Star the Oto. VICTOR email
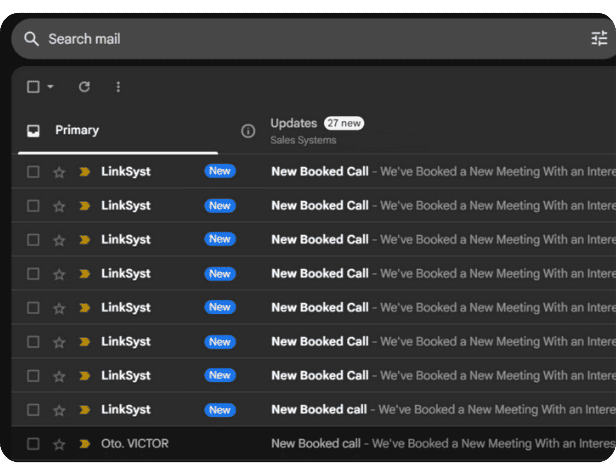Screen dimensions: 616x475 click(59, 444)
